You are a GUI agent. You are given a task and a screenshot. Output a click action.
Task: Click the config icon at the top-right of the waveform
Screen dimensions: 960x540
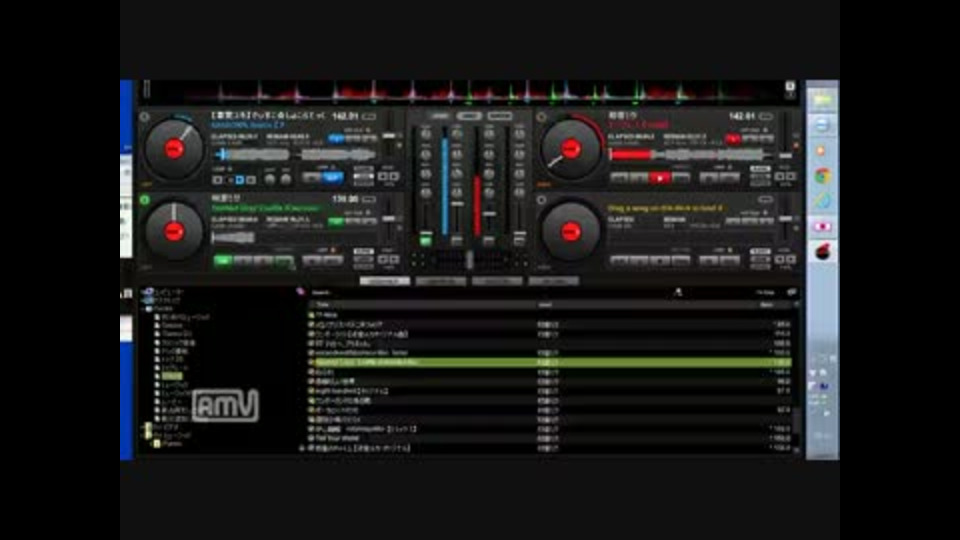(x=790, y=86)
